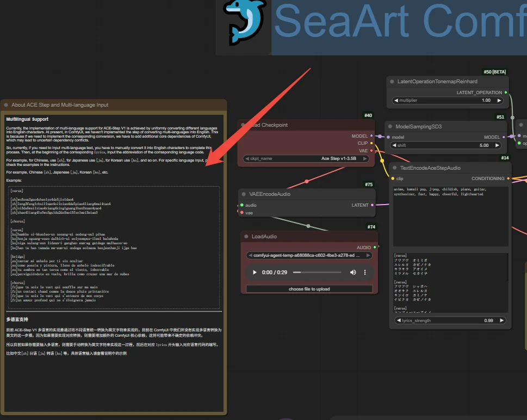Increase lyrics_strength with right arrow
527x420 pixels.
(x=503, y=321)
